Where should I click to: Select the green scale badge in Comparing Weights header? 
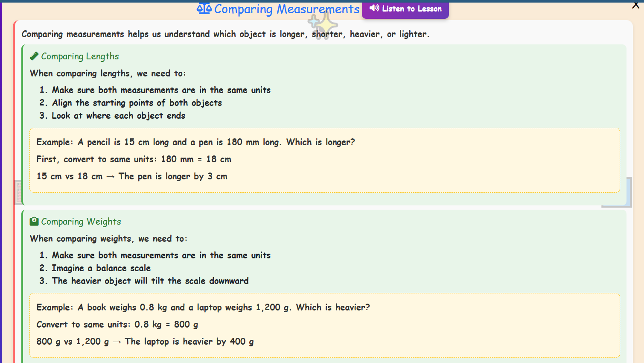pyautogui.click(x=34, y=221)
